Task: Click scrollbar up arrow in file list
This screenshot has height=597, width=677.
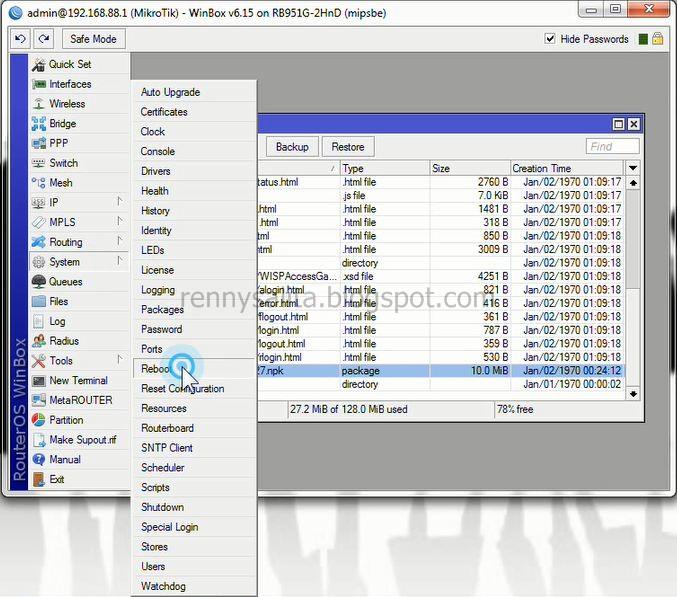Action: [x=633, y=183]
